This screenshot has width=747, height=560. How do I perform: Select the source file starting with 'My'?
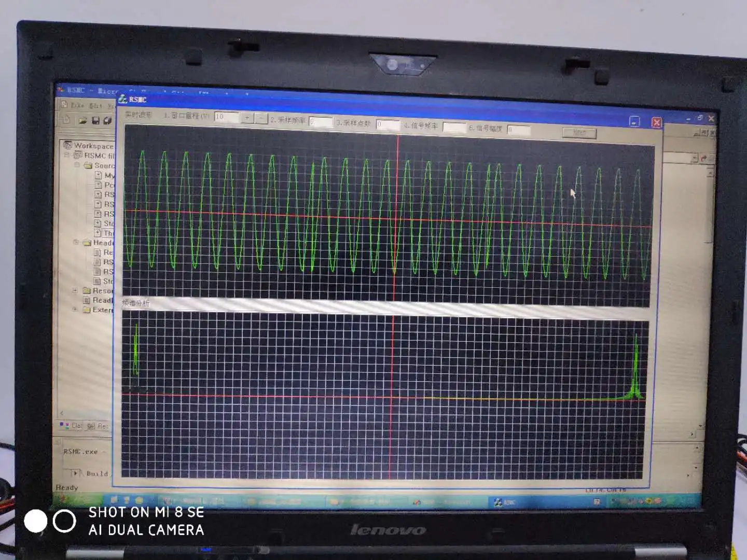pyautogui.click(x=105, y=175)
